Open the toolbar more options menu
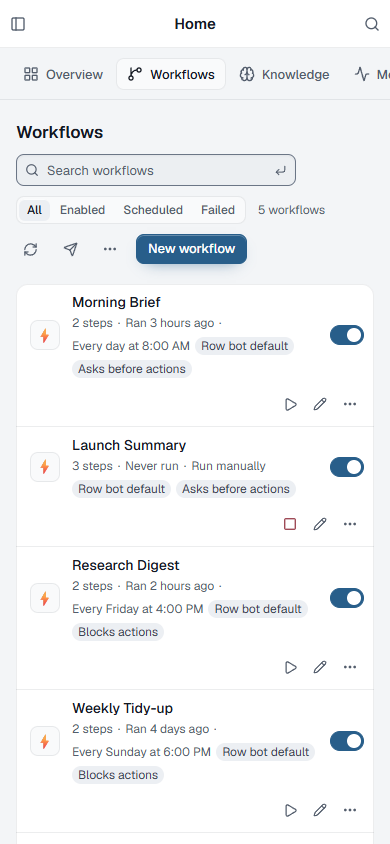The image size is (390, 844). [110, 249]
